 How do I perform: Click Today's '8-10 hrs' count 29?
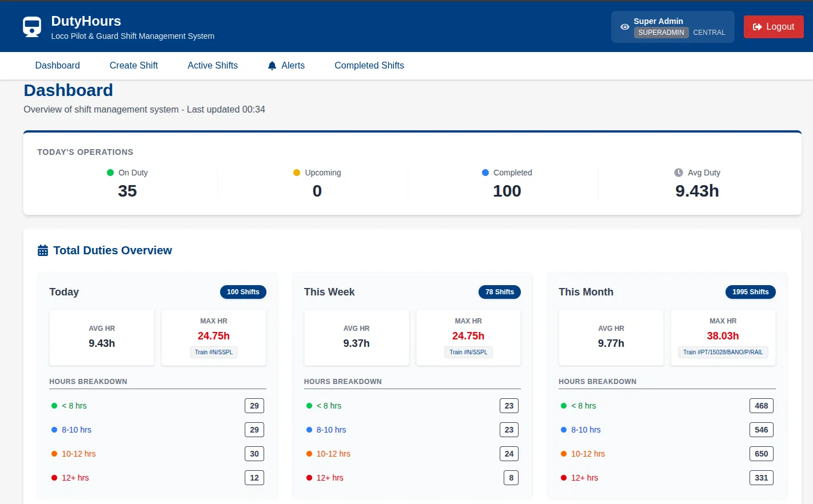click(x=254, y=430)
